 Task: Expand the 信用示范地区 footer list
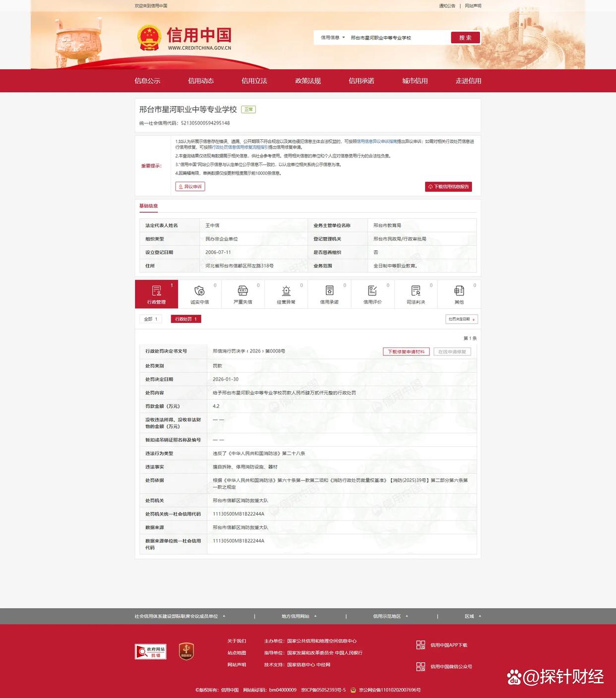(x=390, y=616)
